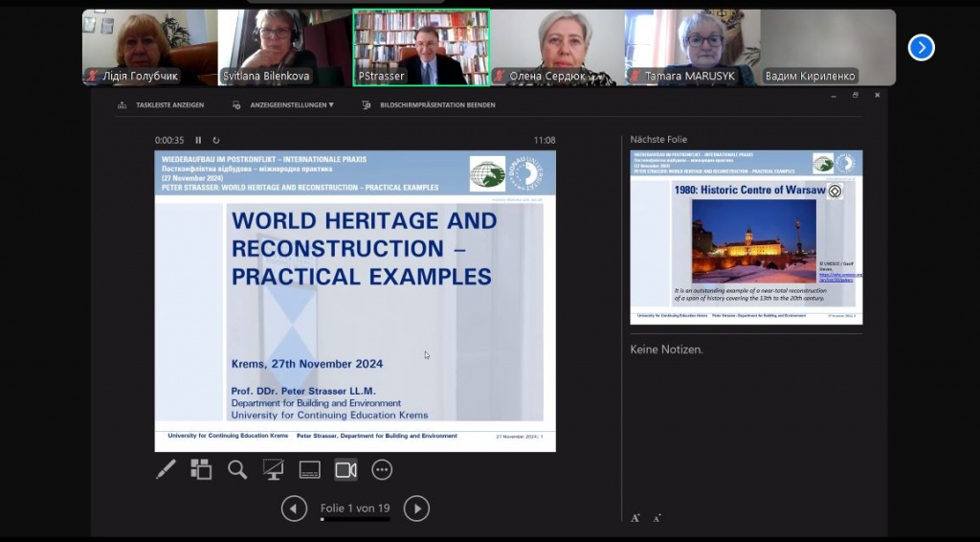Image resolution: width=980 pixels, height=542 pixels.
Task: Go back to the previous slide
Action: (x=294, y=508)
